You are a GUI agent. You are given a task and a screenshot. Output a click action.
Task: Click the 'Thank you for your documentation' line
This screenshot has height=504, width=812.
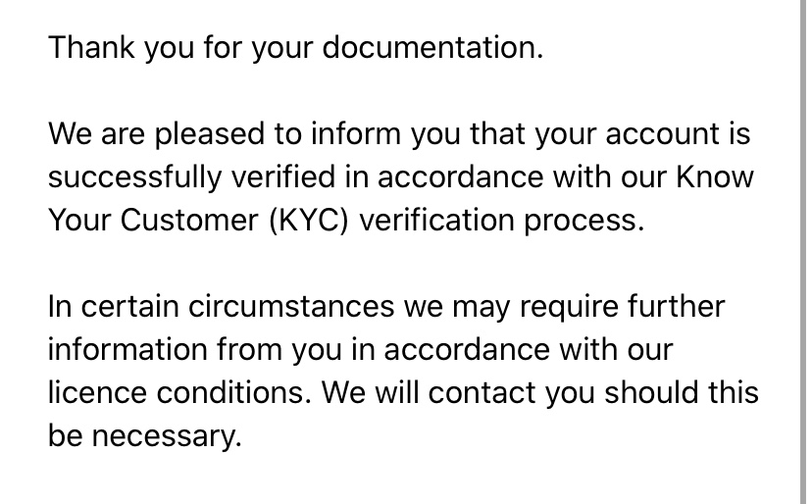pyautogui.click(x=296, y=48)
